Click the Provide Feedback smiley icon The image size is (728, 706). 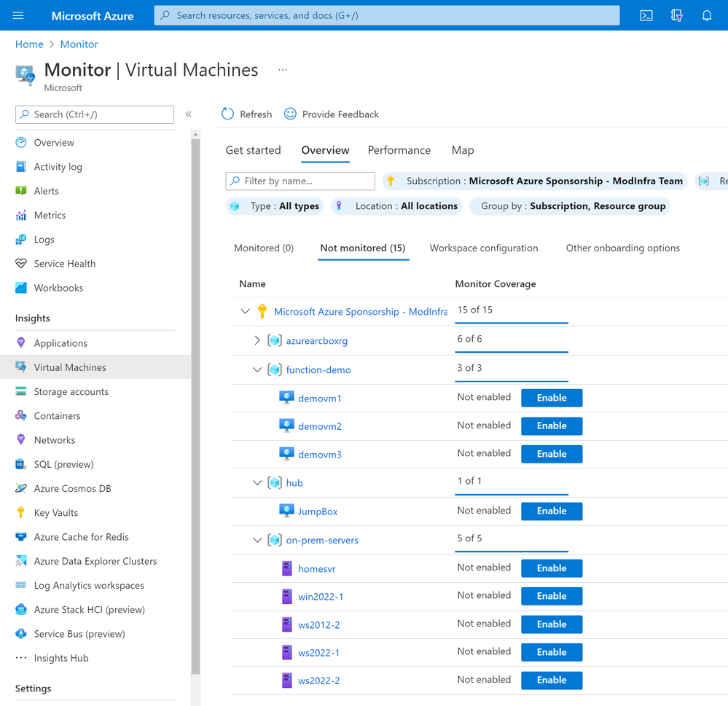pyautogui.click(x=290, y=114)
